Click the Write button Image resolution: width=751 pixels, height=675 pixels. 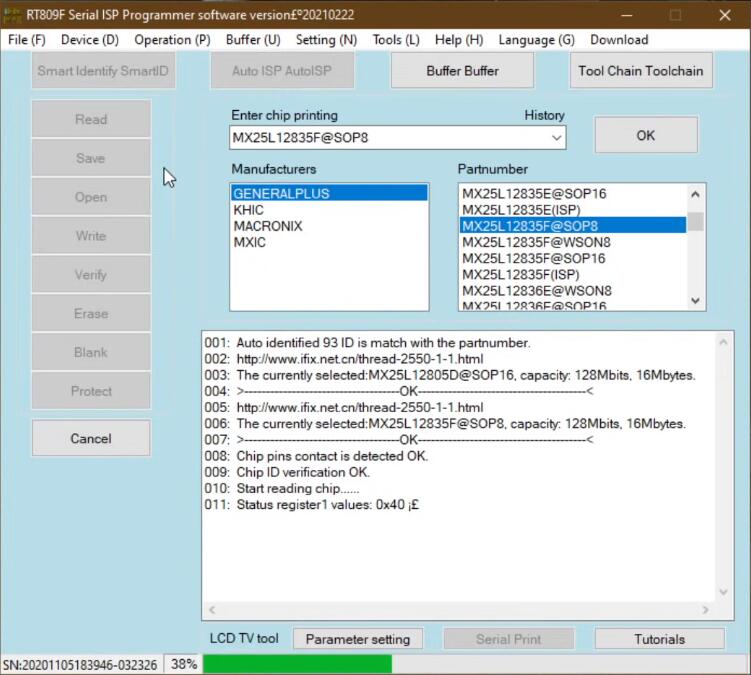(91, 236)
